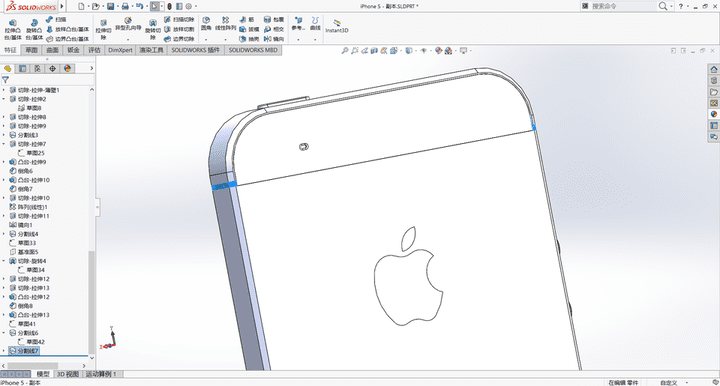This screenshot has width=720, height=386.
Task: Select the Mirror (镜向) tool in ribbon
Action: [x=274, y=39]
